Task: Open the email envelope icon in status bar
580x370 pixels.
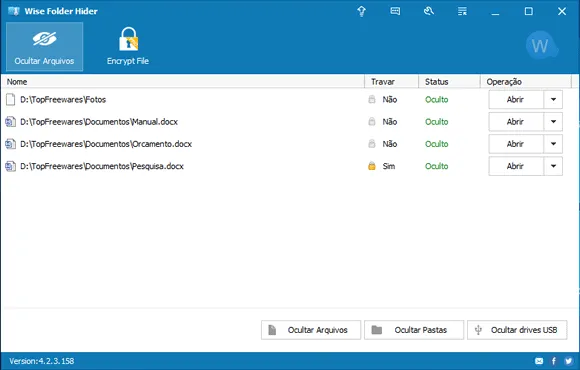Action: [x=539, y=361]
